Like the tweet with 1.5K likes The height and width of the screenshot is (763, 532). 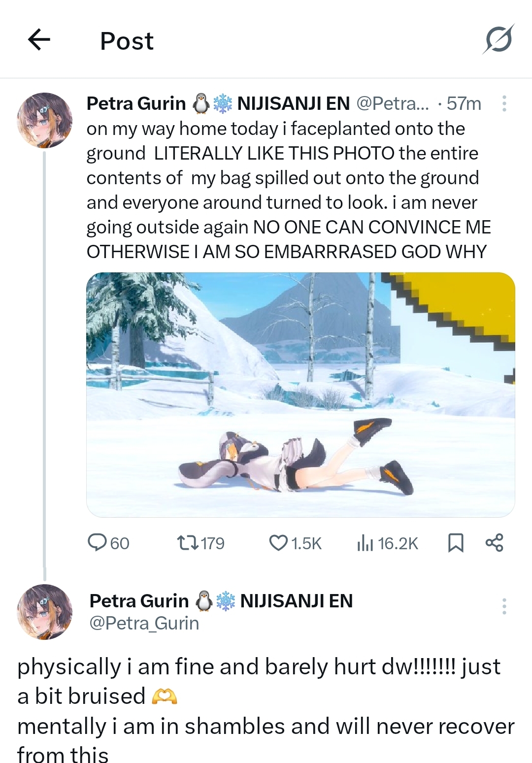pyautogui.click(x=278, y=543)
